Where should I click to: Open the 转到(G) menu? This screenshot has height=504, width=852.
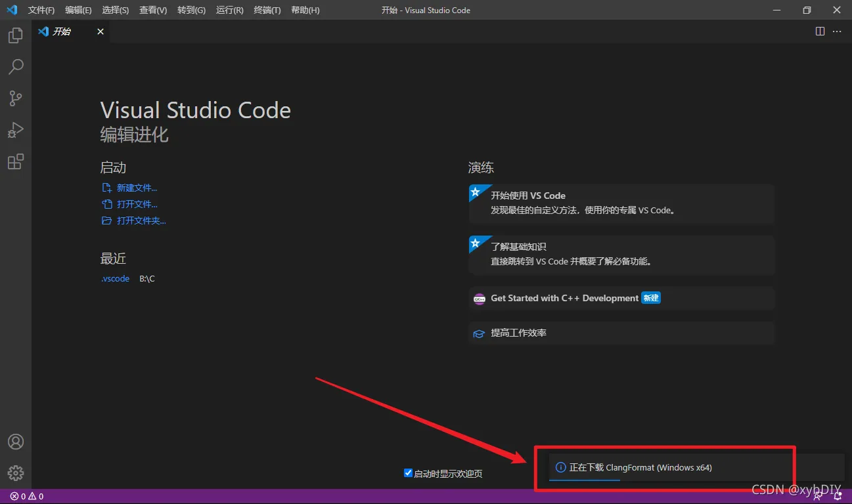coord(191,10)
